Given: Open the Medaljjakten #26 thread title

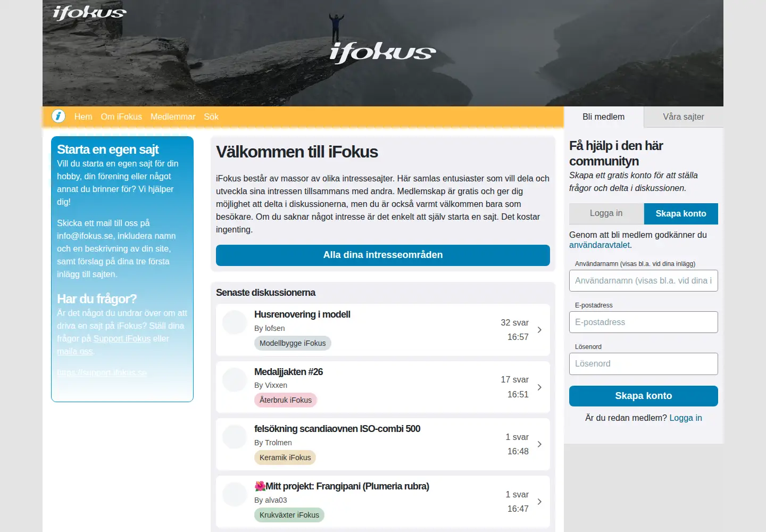Looking at the screenshot, I should coord(288,372).
